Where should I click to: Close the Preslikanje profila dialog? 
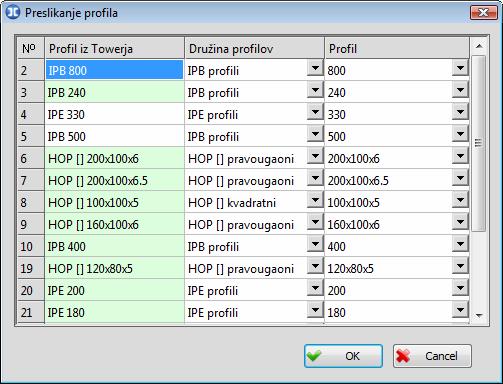click(483, 13)
